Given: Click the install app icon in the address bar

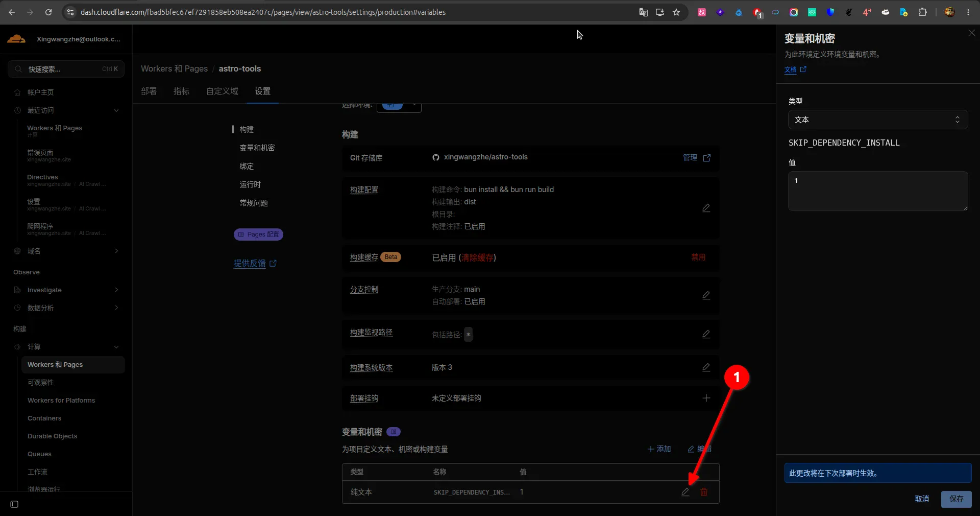Looking at the screenshot, I should tap(660, 12).
